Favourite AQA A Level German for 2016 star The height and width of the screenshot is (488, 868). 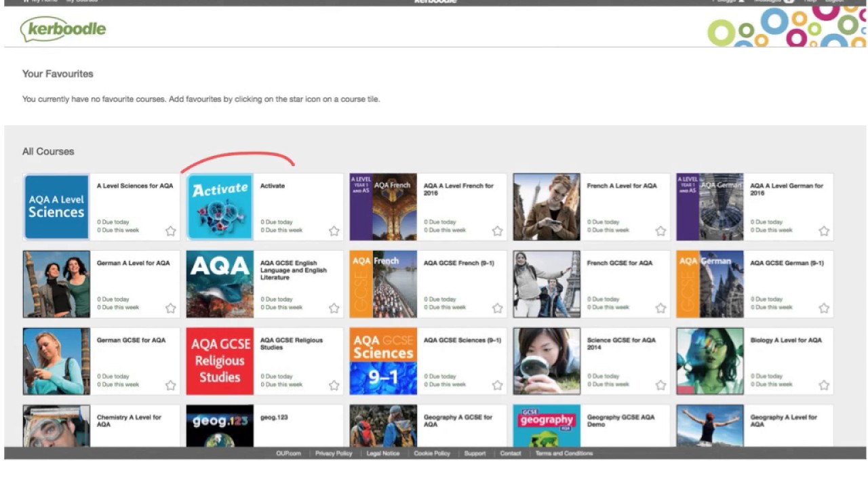tap(824, 231)
